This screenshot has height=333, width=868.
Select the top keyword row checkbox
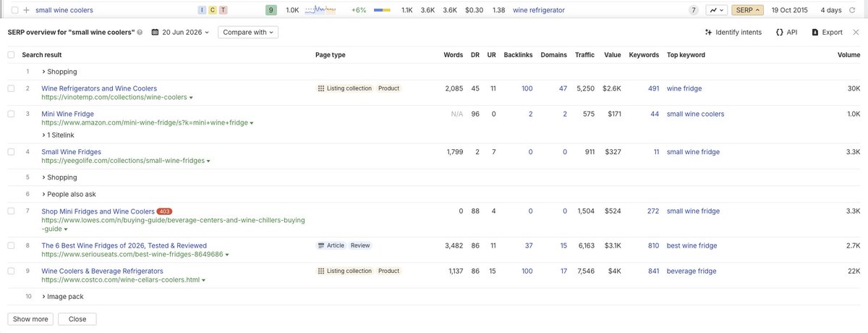[14, 10]
